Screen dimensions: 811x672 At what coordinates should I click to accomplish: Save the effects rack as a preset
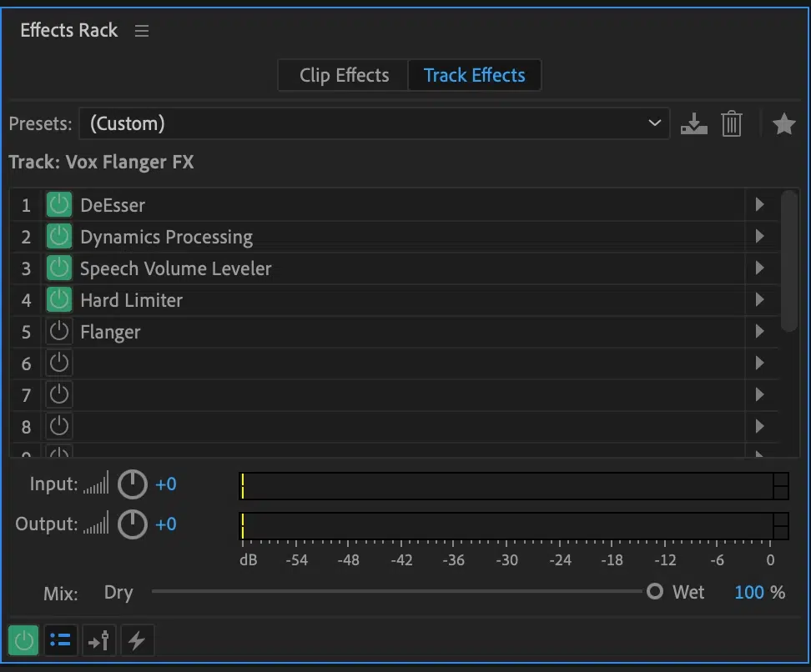[693, 124]
